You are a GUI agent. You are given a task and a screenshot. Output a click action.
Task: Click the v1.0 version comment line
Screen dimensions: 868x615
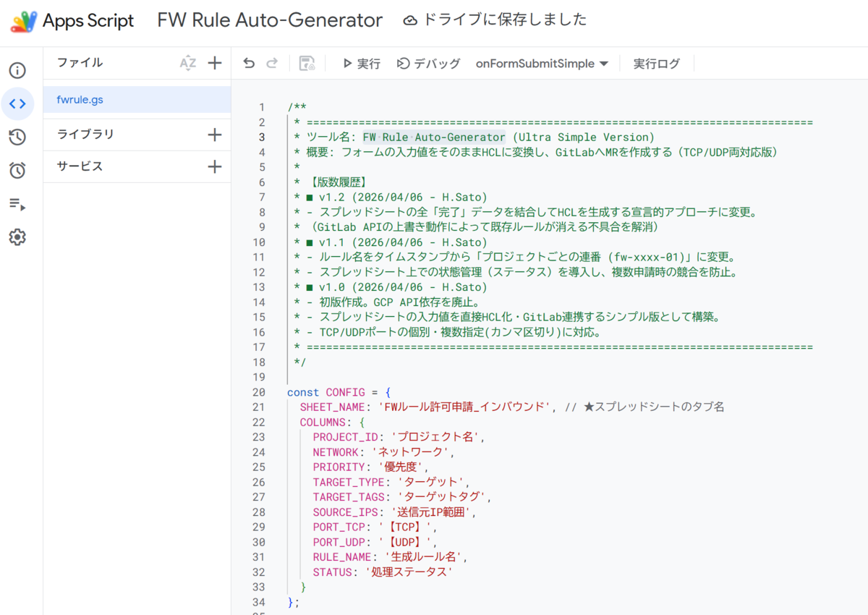point(391,287)
